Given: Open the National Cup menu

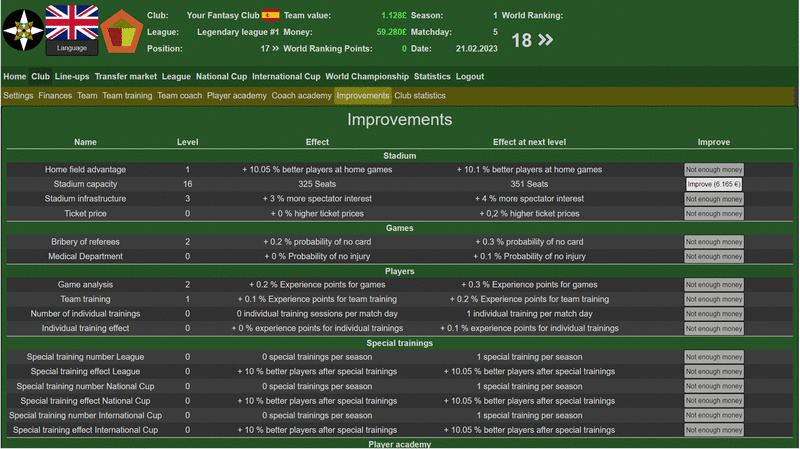Looking at the screenshot, I should pos(221,76).
